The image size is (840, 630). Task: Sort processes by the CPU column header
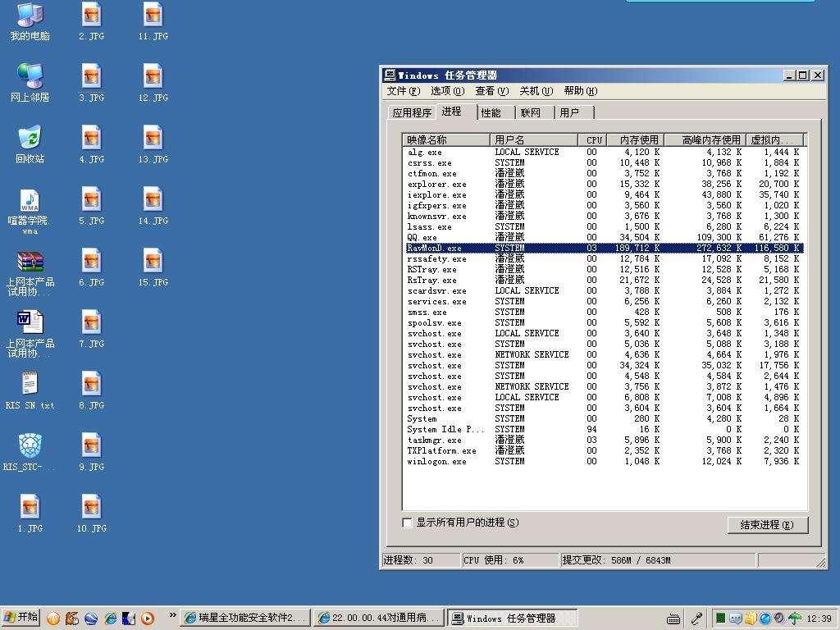pos(594,140)
